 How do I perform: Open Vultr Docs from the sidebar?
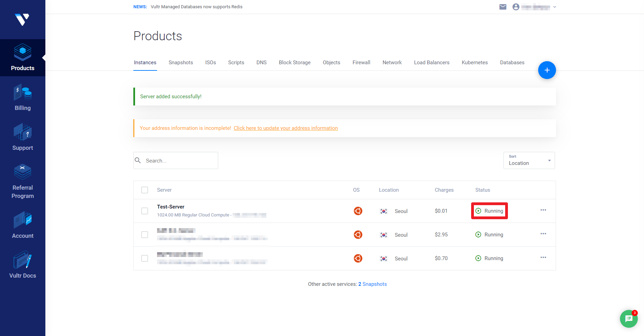click(x=23, y=265)
